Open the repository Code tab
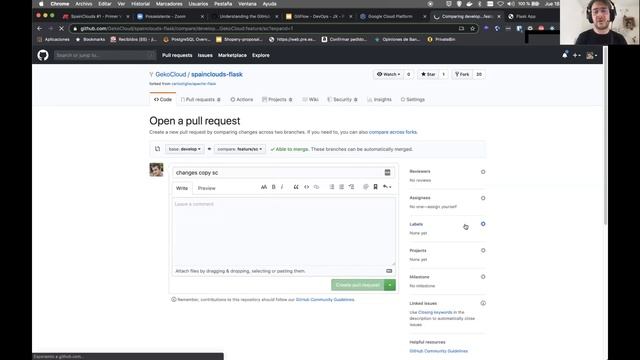This screenshot has height=360, width=640. pyautogui.click(x=163, y=100)
